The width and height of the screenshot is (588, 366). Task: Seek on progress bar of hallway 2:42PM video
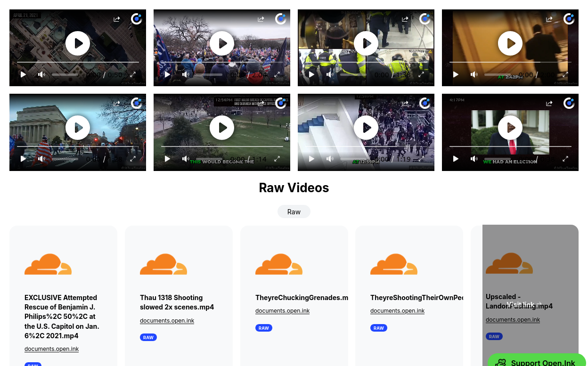point(510,62)
